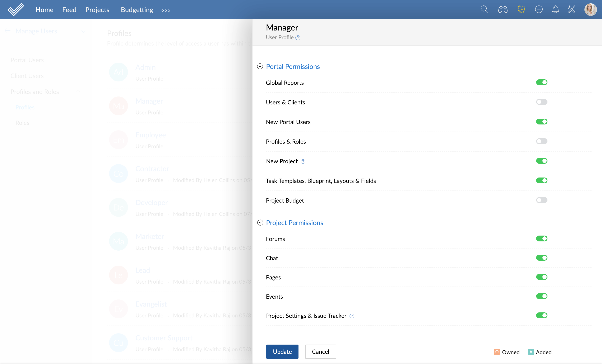
Task: Click the teal Added legend icon
Action: (x=531, y=352)
